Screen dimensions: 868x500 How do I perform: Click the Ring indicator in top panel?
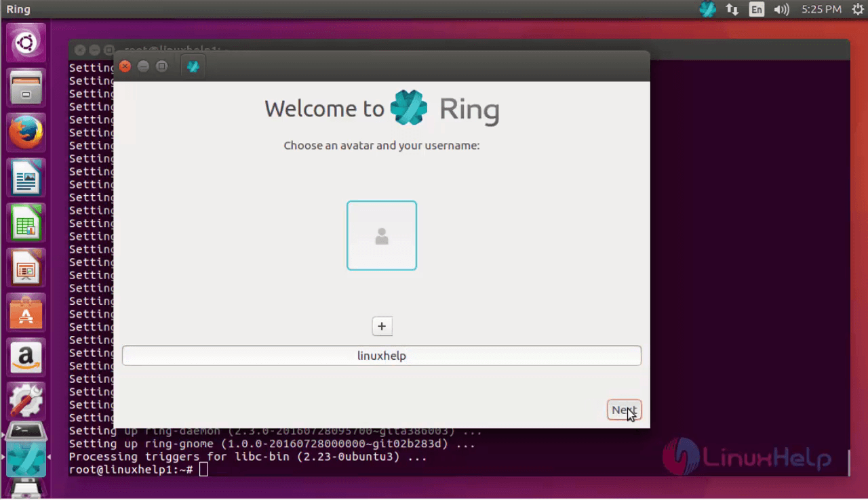pyautogui.click(x=707, y=9)
